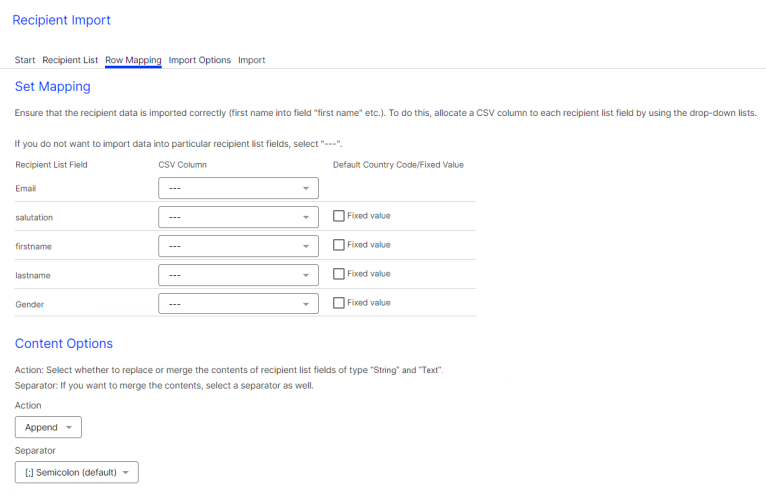Expand the lastname CSV column dropdown

[238, 275]
